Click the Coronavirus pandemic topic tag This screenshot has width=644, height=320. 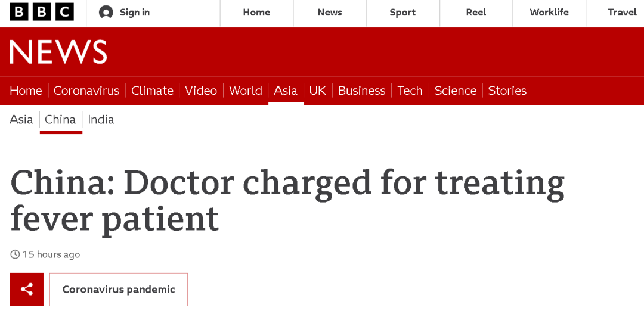pyautogui.click(x=119, y=290)
